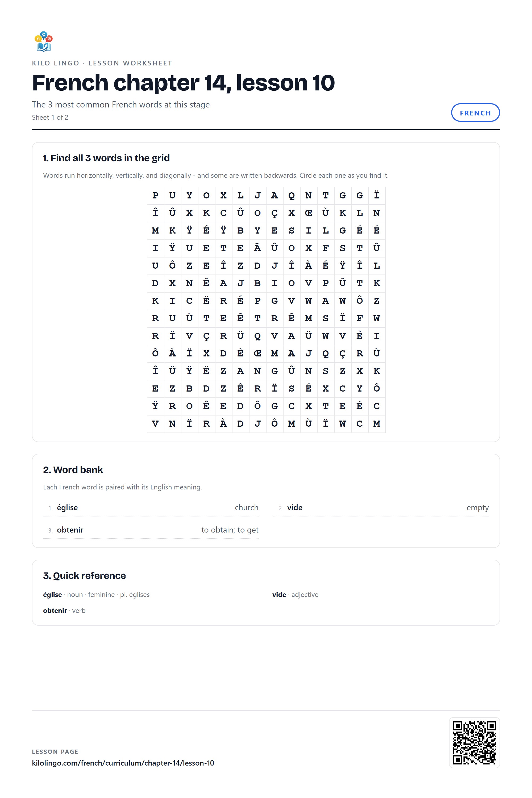532x798 pixels.
Task: Click the V in grid's bottom-left cell
Action: point(155,423)
